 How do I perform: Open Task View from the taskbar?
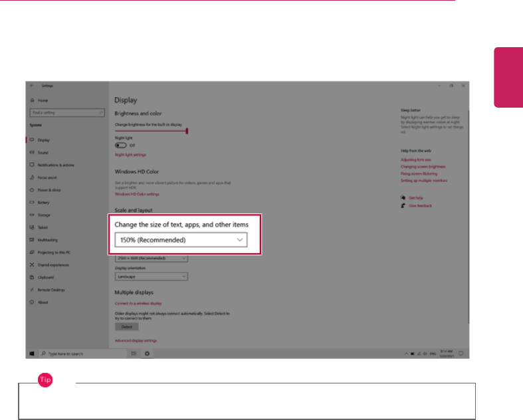tap(134, 354)
